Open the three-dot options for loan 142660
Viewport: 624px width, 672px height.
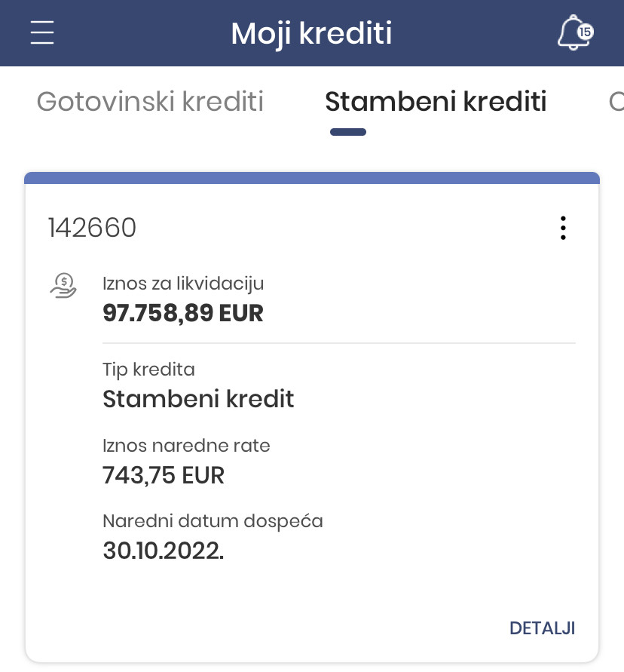[x=563, y=228]
